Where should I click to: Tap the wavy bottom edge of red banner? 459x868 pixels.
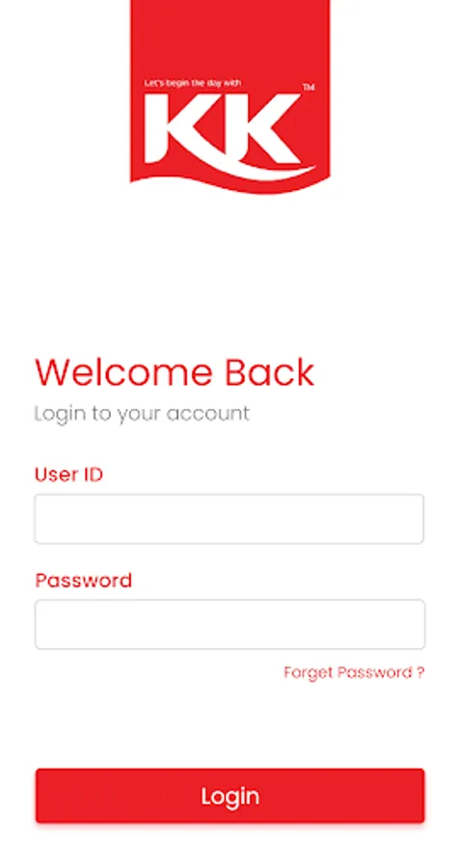pyautogui.click(x=229, y=185)
